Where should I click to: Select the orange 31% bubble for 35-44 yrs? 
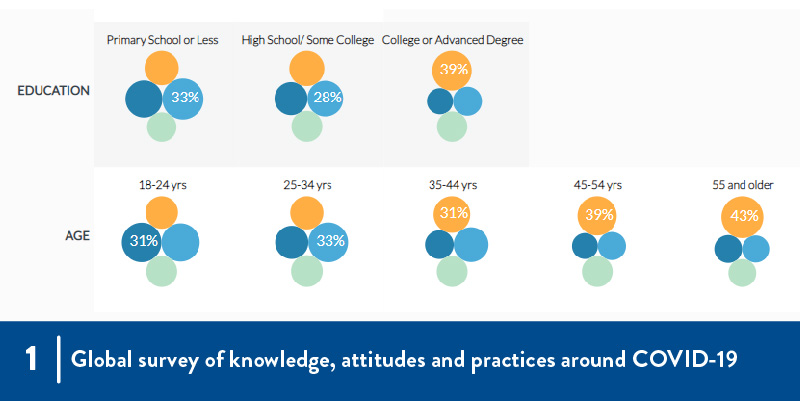tap(452, 214)
